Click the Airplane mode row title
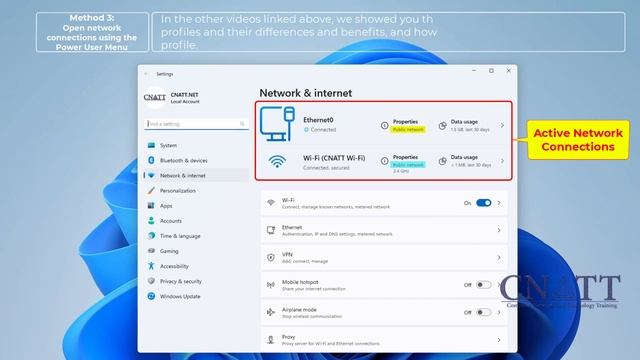 299,310
